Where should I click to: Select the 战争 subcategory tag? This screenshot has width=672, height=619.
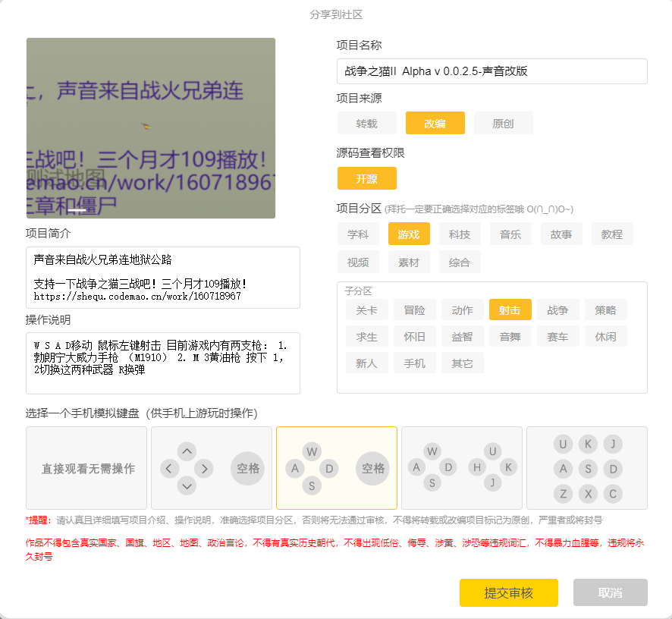tap(557, 310)
